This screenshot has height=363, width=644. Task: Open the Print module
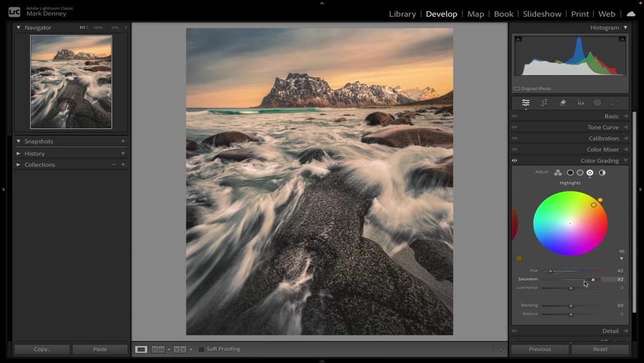coord(580,14)
